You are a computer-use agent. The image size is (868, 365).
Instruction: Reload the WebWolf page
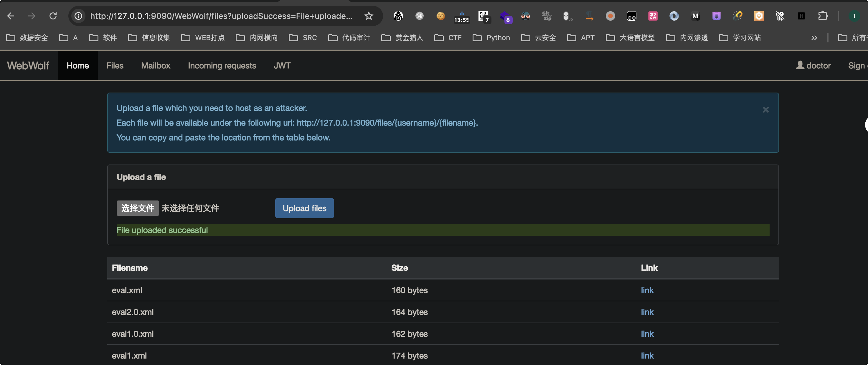53,16
